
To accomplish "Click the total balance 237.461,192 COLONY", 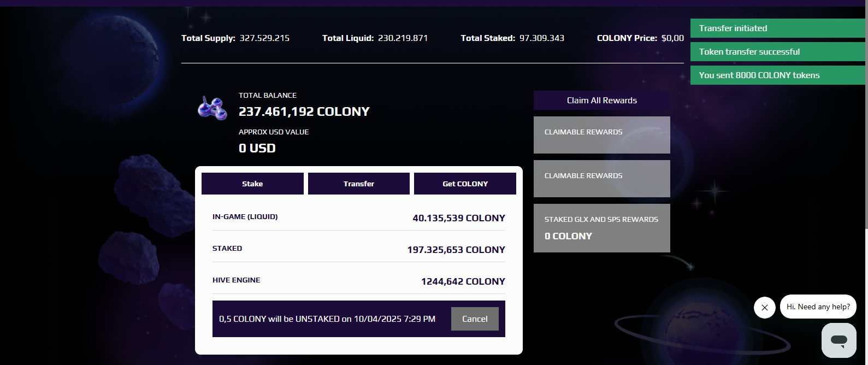I will 304,111.
